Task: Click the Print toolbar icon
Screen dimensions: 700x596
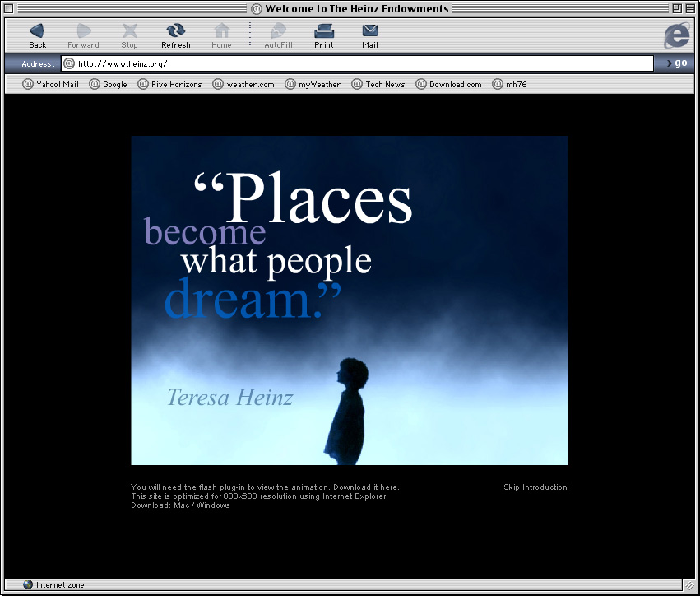Action: 324,33
